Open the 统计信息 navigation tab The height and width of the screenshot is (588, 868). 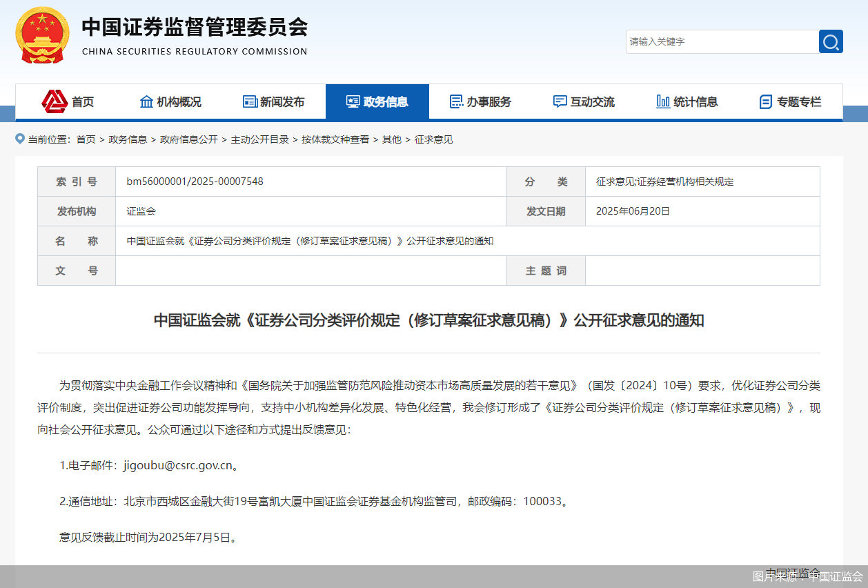pyautogui.click(x=696, y=102)
